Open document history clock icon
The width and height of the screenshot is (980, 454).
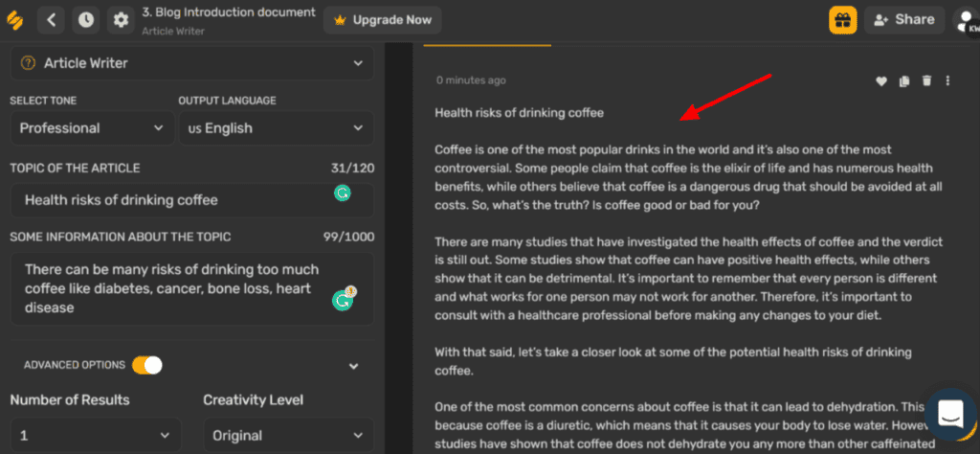tap(86, 19)
